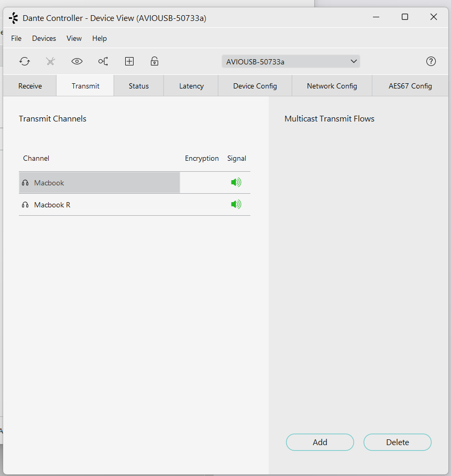Click the green signal speaker for Macbook R
The width and height of the screenshot is (451, 476).
(x=236, y=204)
